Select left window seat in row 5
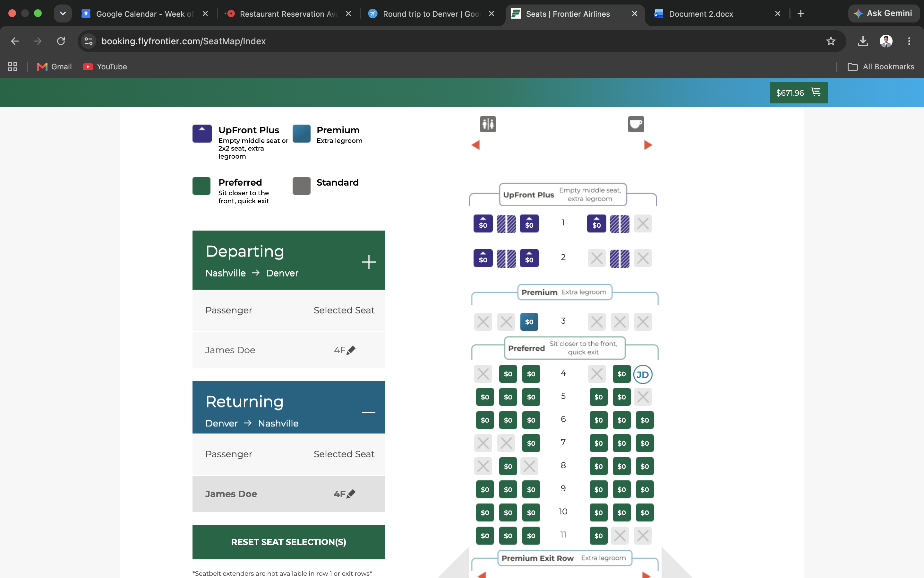Image resolution: width=924 pixels, height=578 pixels. click(485, 397)
